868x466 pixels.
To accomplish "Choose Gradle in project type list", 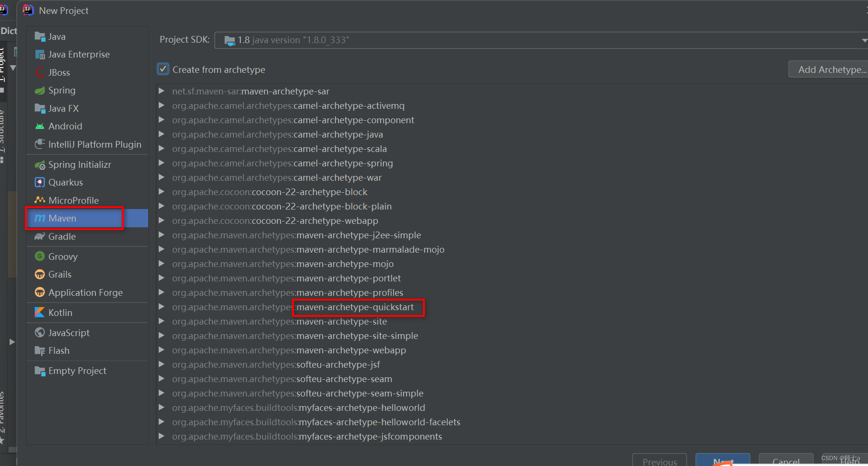I will click(x=62, y=236).
